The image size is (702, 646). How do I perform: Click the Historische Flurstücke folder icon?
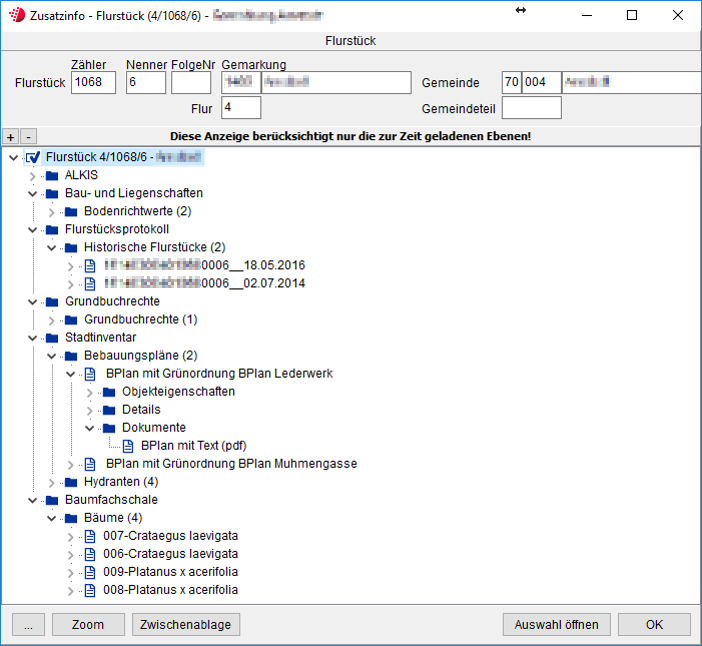(x=71, y=248)
